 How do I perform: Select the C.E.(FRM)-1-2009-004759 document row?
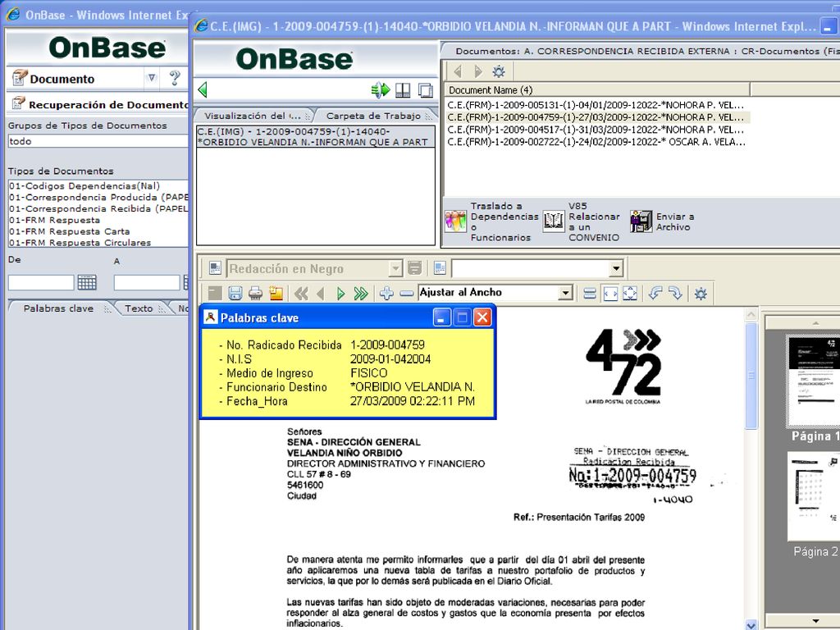(596, 117)
